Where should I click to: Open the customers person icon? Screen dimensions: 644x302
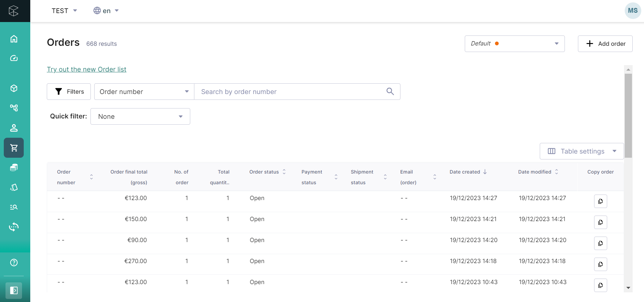coord(14,128)
